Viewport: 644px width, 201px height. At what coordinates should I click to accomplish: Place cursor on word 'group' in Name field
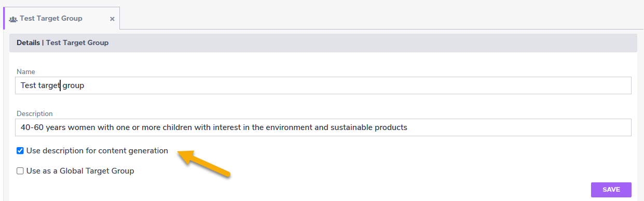(x=73, y=85)
